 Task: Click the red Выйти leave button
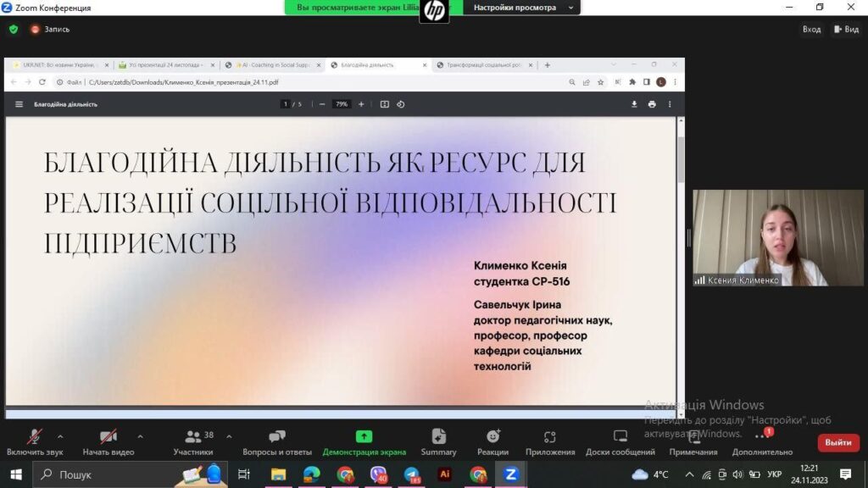pyautogui.click(x=837, y=442)
